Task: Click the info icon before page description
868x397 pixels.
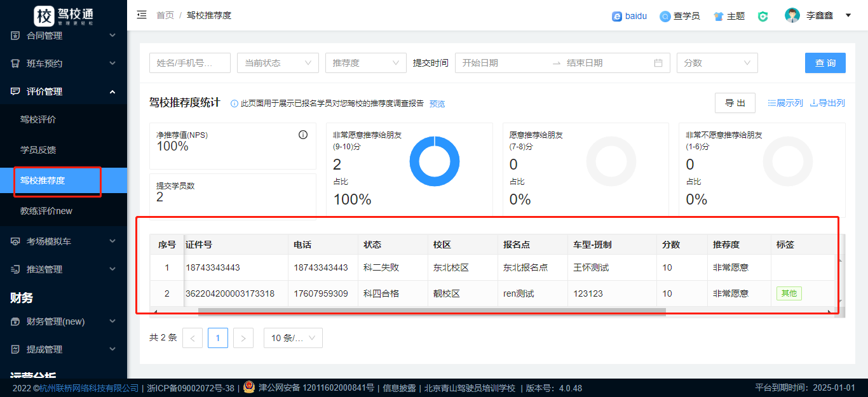Action: pyautogui.click(x=234, y=104)
